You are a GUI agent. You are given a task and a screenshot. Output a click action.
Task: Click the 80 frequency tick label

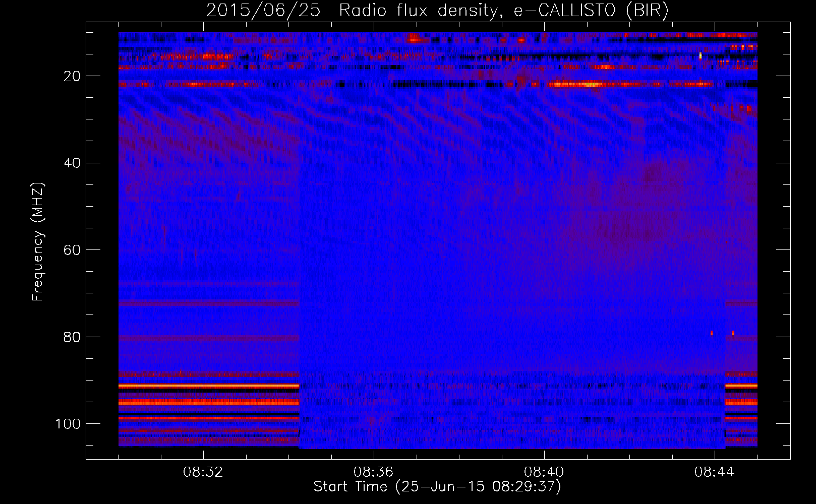coord(72,337)
